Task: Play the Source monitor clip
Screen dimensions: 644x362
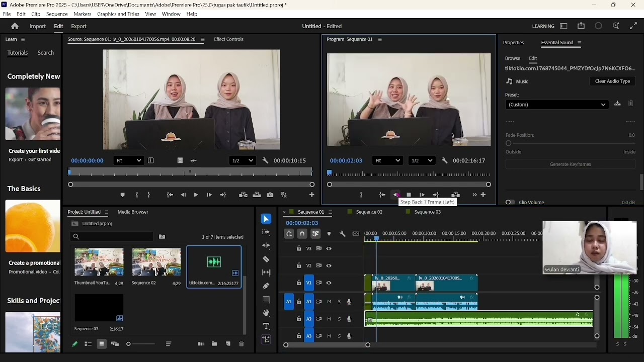Action: tap(196, 195)
